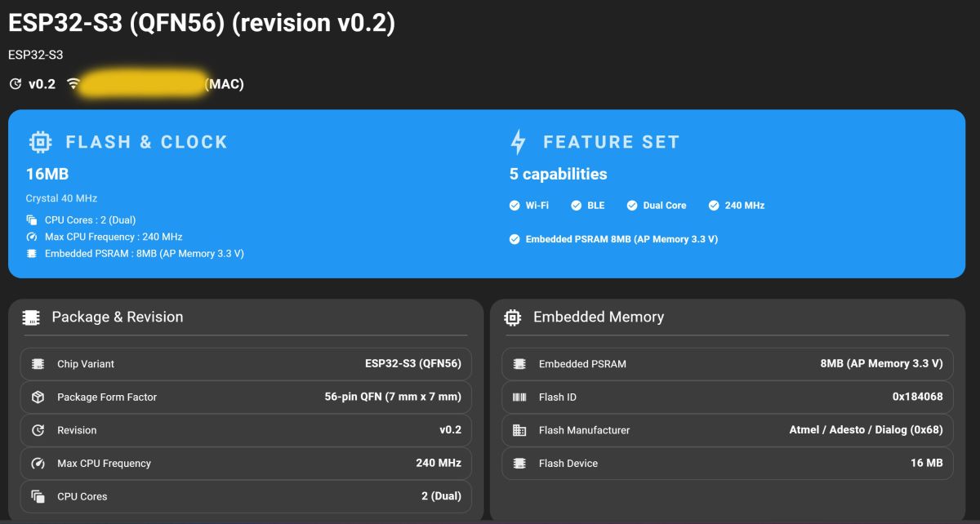
Task: Select the Chip Variant row
Action: (246, 364)
